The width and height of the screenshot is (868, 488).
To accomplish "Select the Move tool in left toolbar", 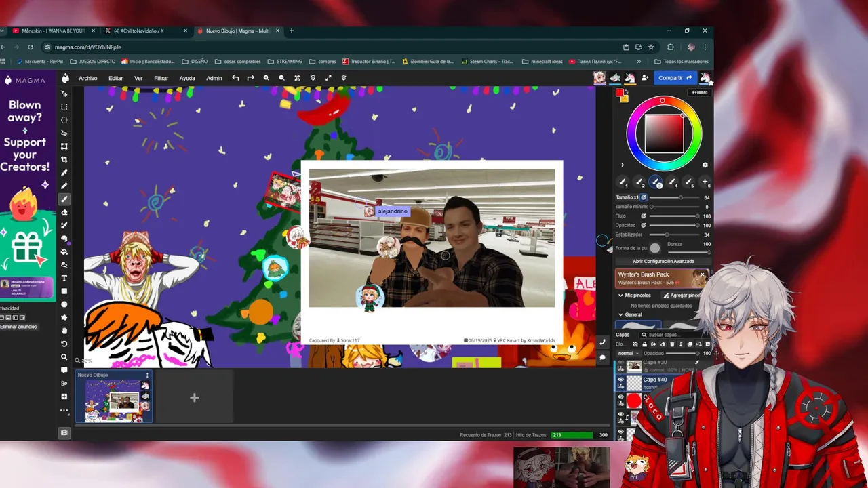I will pyautogui.click(x=64, y=94).
